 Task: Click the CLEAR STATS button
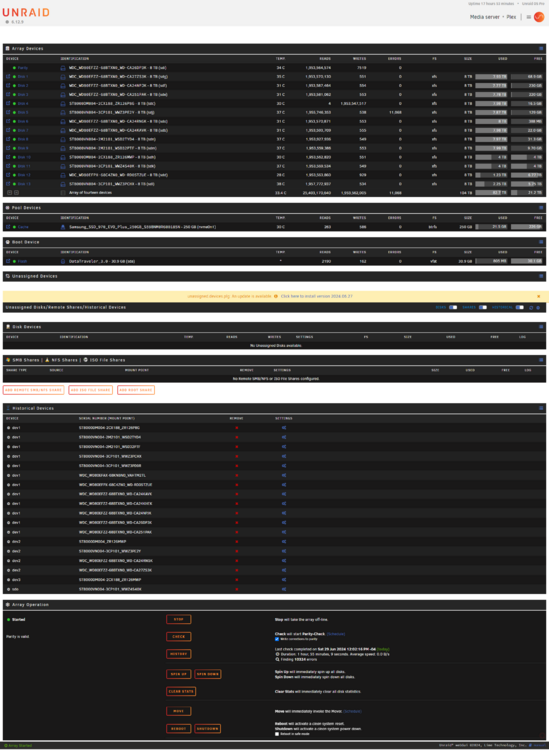(x=181, y=692)
